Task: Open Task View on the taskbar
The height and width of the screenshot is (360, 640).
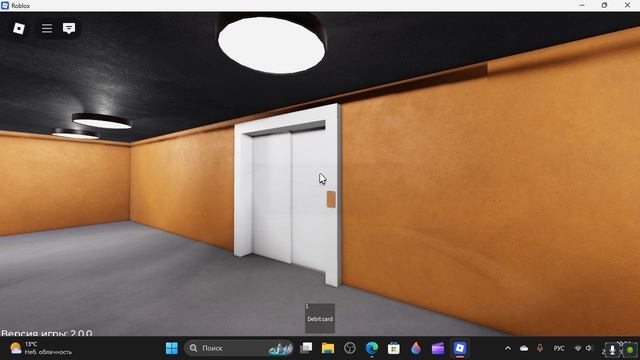Action: 306,348
